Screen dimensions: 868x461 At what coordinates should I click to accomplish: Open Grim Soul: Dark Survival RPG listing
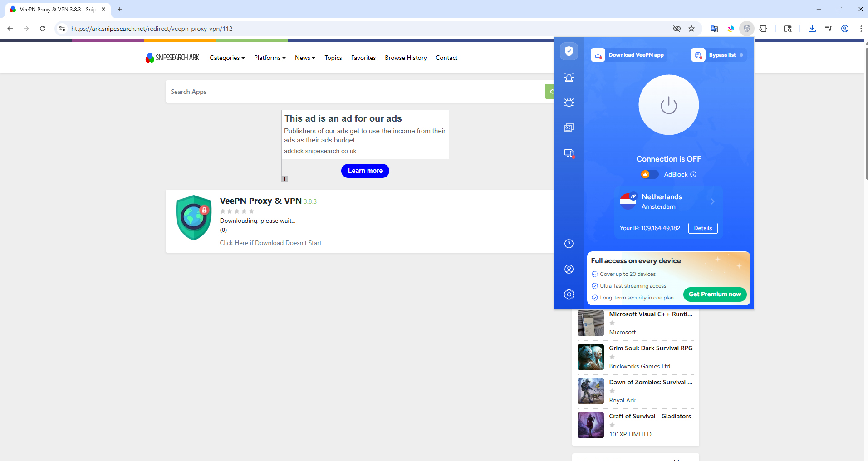click(x=651, y=348)
